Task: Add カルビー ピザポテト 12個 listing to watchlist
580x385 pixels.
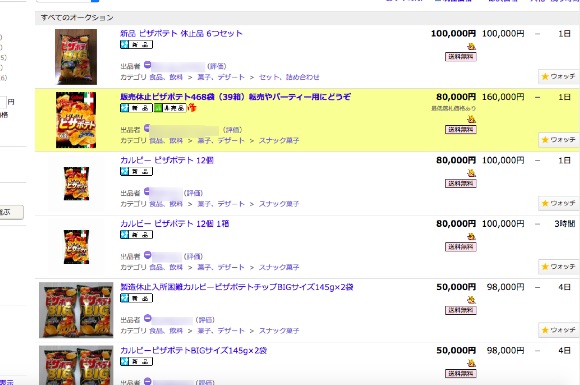Action: click(x=558, y=203)
